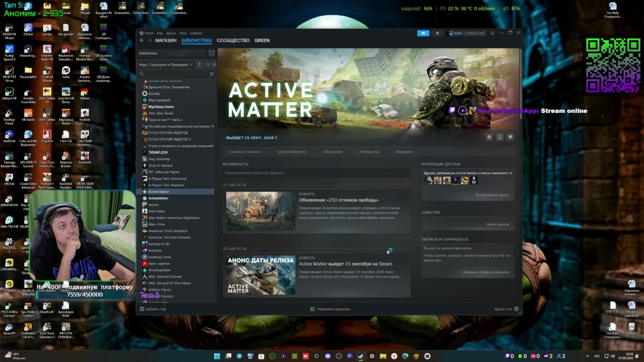Open the Руководства link
Image resolution: width=644 pixels, height=362 pixels.
[369, 152]
